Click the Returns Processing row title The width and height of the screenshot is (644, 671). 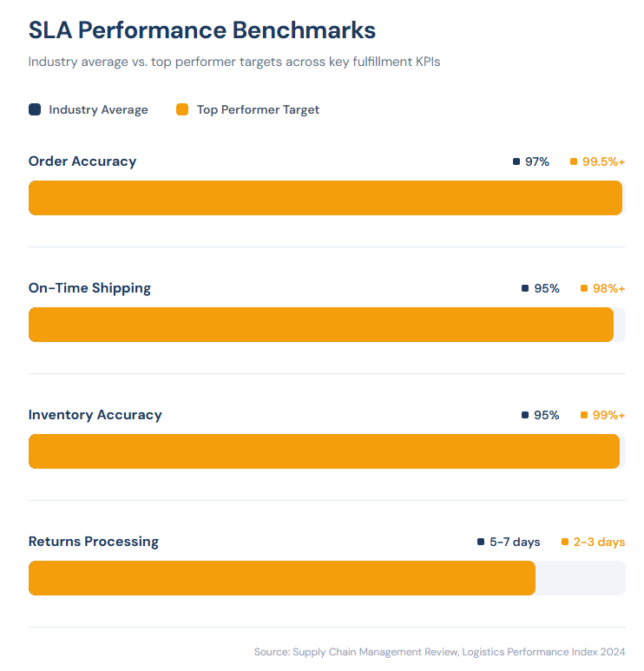pos(94,542)
